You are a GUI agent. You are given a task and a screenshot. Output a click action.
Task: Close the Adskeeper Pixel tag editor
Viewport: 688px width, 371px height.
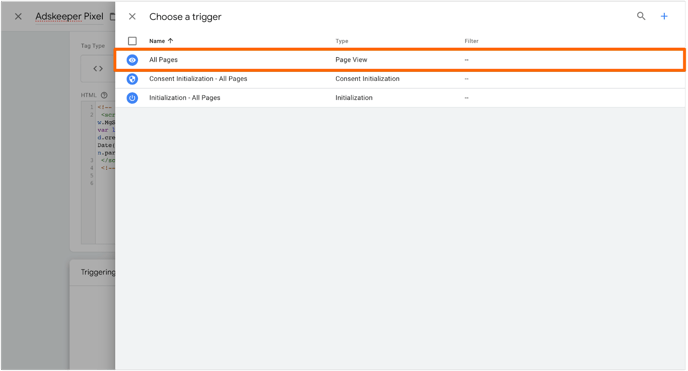(x=18, y=17)
